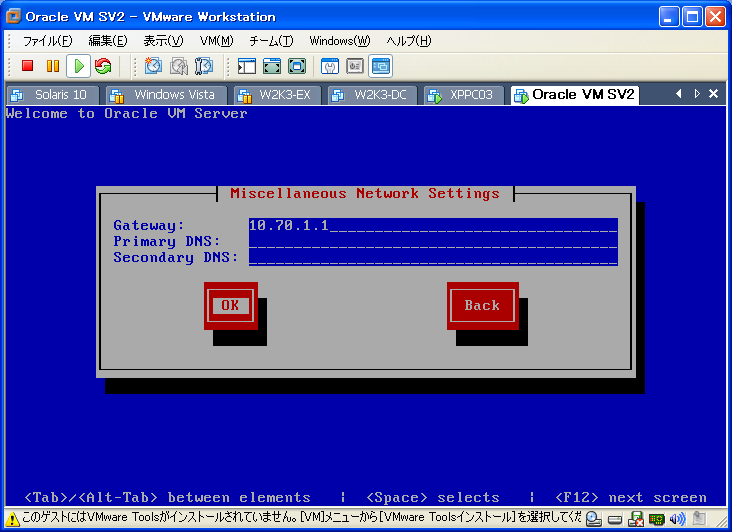Click the green Power On play icon
Image resolution: width=732 pixels, height=532 pixels.
[x=78, y=66]
